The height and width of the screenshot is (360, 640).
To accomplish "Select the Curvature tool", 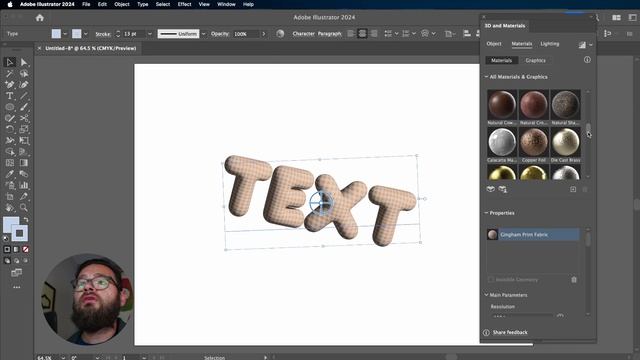I will click(24, 84).
